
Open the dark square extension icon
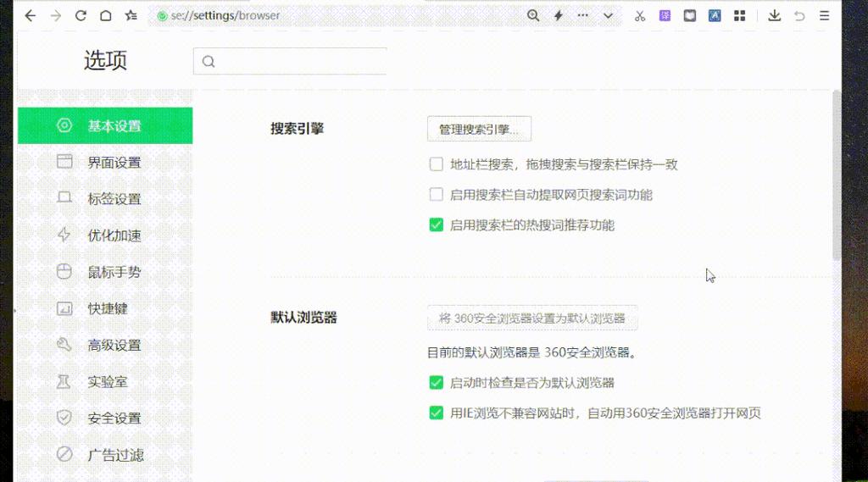690,15
